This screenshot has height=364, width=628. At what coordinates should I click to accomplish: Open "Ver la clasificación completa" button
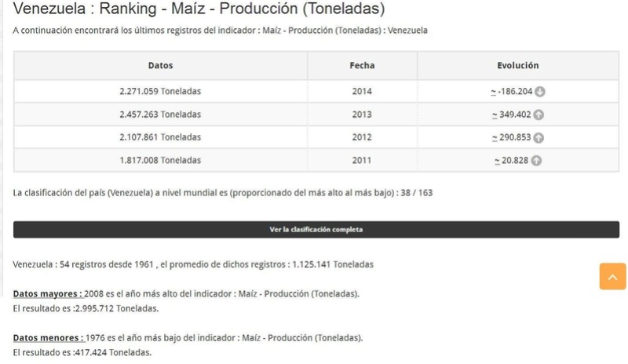click(x=316, y=229)
